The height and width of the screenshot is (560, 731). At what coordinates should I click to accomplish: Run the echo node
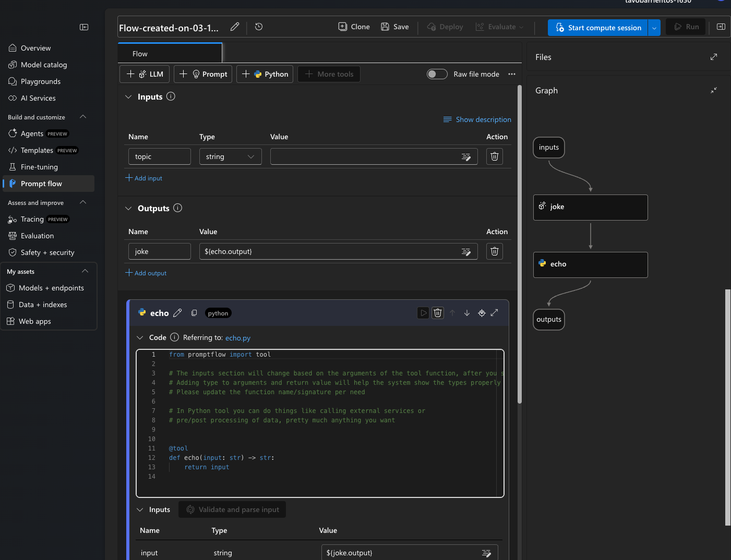(x=423, y=313)
